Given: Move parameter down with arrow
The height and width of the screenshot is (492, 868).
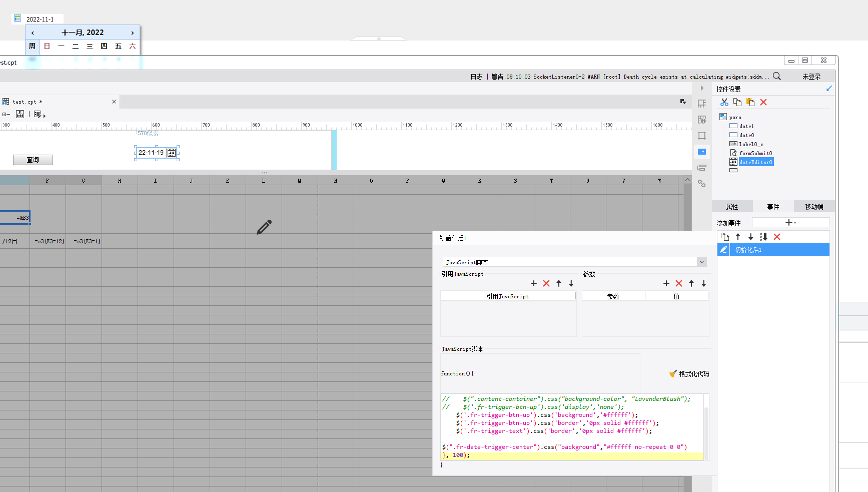Looking at the screenshot, I should point(704,283).
